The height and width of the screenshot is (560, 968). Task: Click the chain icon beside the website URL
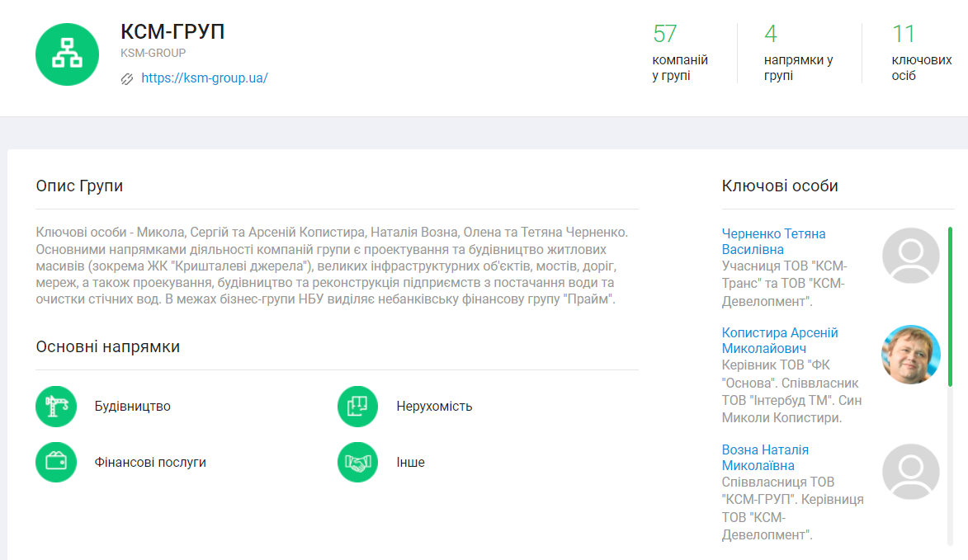click(127, 78)
